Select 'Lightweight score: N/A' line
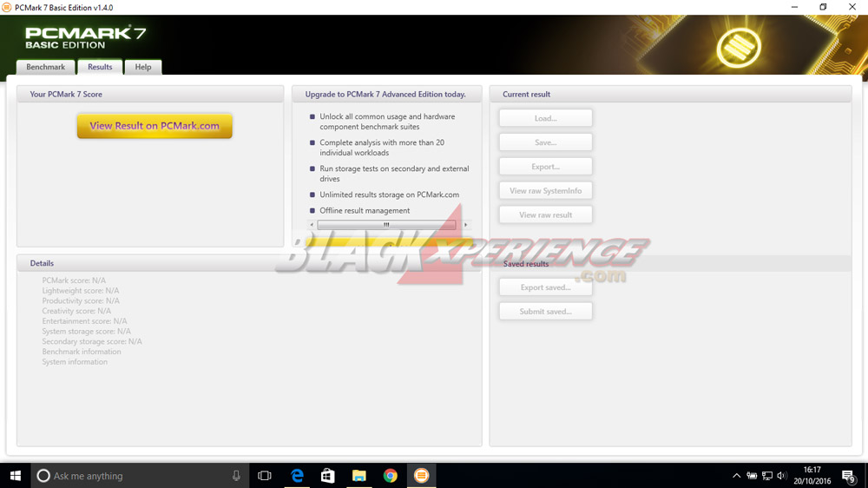The image size is (868, 488). 80,290
